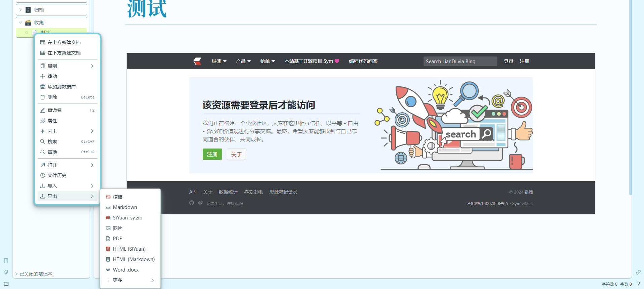Click the editor's vertical scrollbar

631,97
